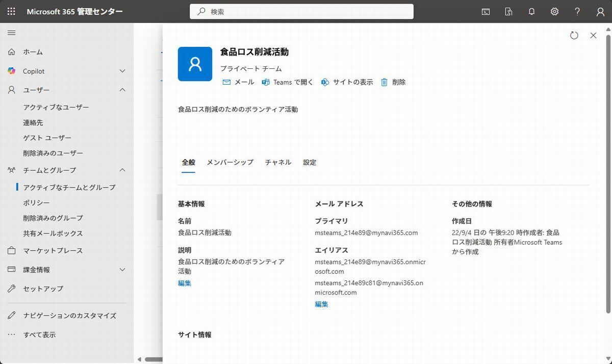Viewport: 612px width, 364px height.
Task: Click the ホーム house icon
Action: pos(11,51)
